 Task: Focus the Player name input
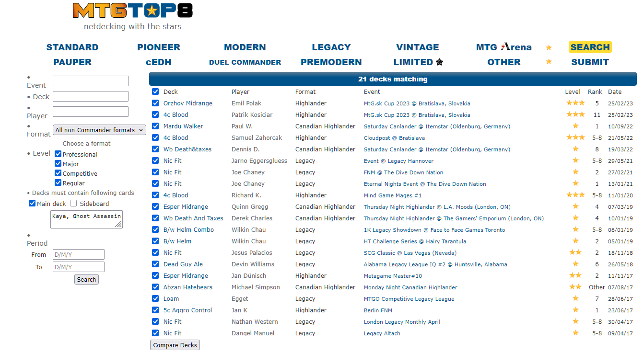tap(91, 112)
